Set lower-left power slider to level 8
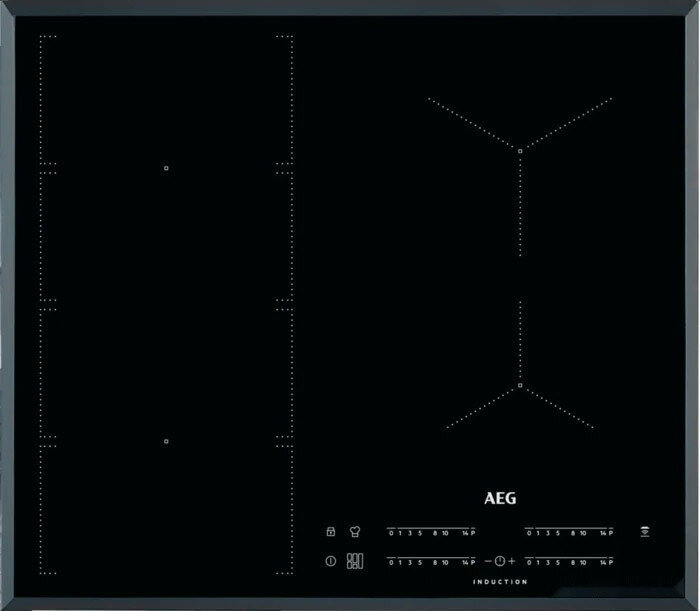The width and height of the screenshot is (700, 611). pyautogui.click(x=435, y=562)
